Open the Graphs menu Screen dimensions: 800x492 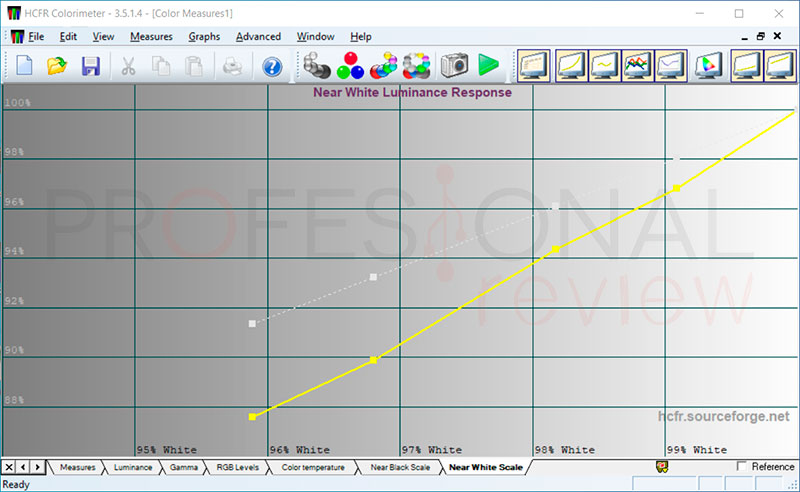tap(204, 37)
